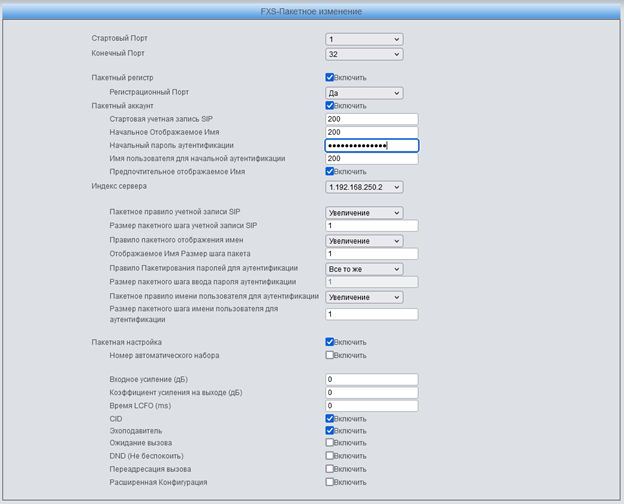Enable Переадресация вызова checkbox
The image size is (624, 504).
330,469
